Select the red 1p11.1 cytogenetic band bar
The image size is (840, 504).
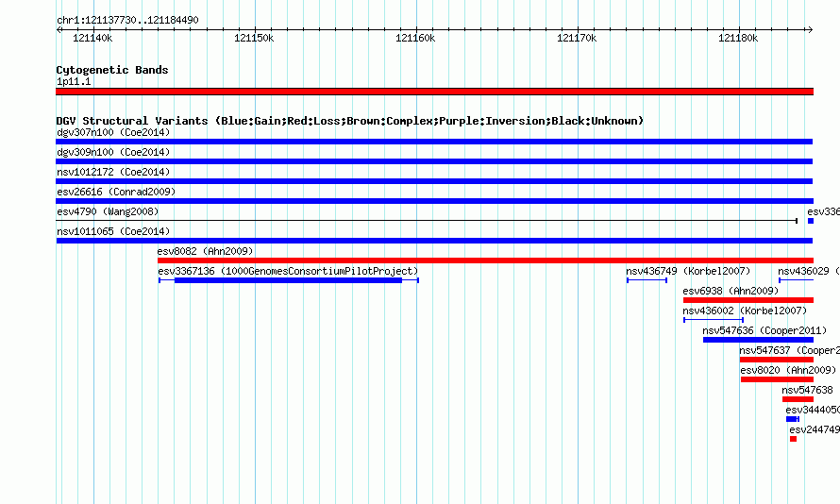[434, 92]
